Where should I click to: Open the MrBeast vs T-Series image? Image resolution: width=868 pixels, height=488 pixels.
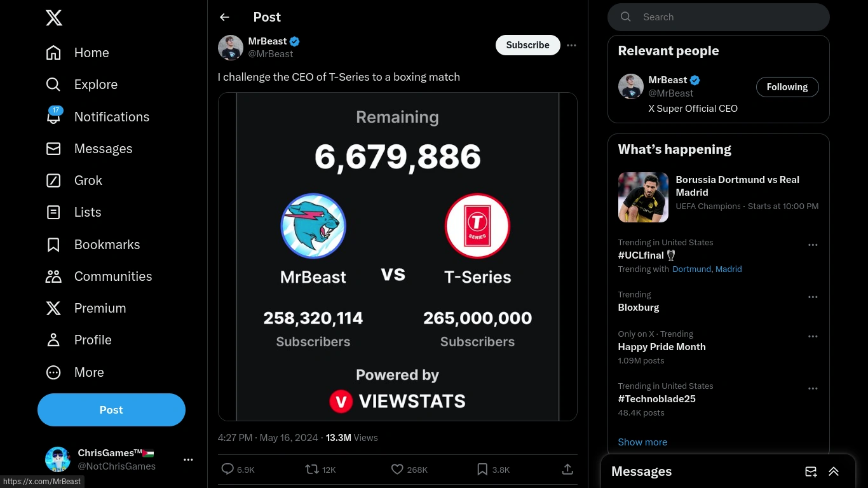click(397, 257)
